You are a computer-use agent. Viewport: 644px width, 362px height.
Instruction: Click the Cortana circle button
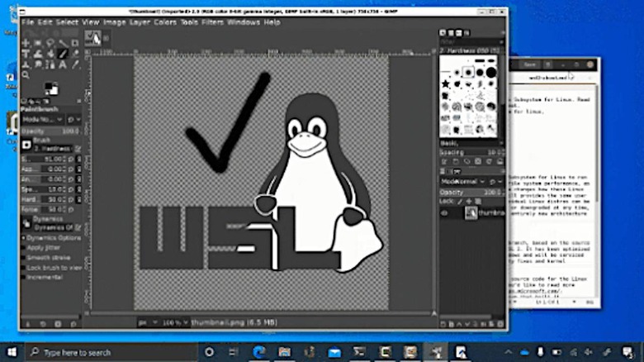pyautogui.click(x=209, y=352)
